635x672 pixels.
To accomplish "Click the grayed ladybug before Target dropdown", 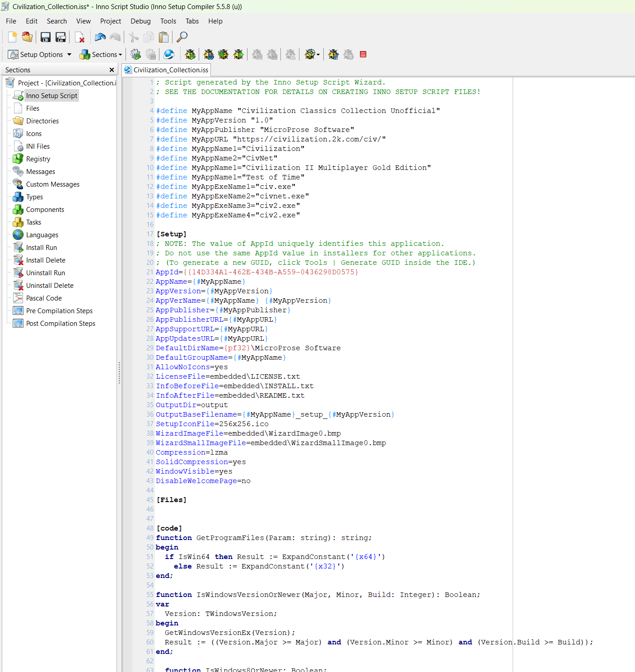I will tap(291, 55).
